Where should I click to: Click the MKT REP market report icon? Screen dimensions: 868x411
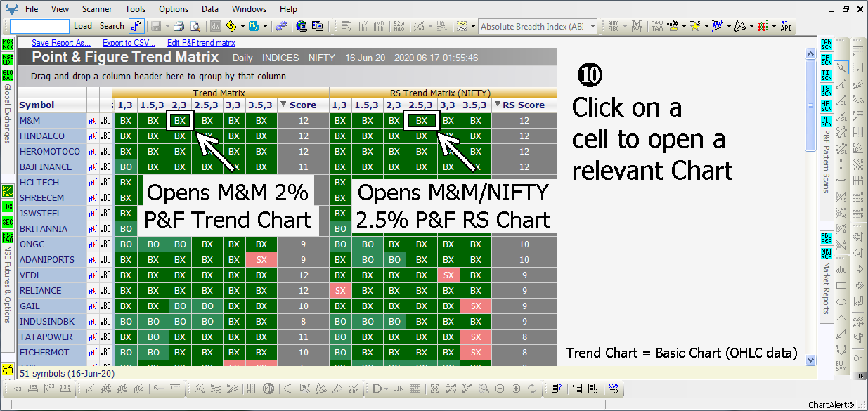(827, 253)
